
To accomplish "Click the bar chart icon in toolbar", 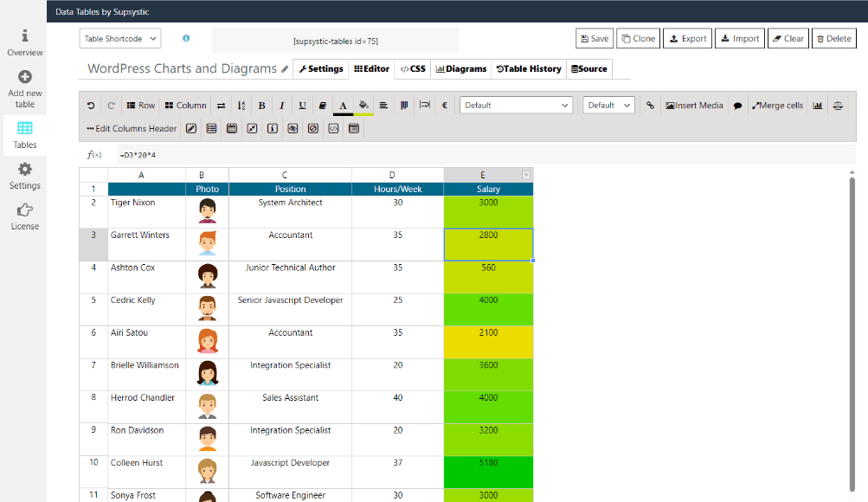I will [x=818, y=106].
